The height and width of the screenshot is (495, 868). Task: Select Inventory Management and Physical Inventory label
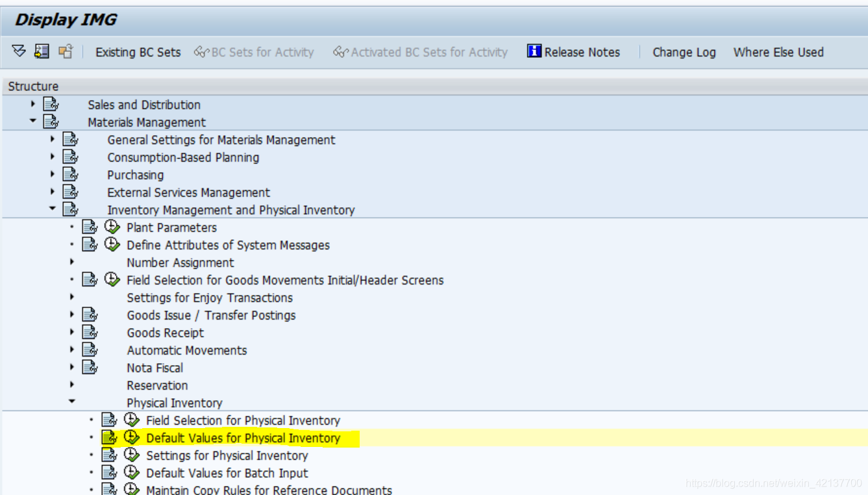pyautogui.click(x=230, y=210)
